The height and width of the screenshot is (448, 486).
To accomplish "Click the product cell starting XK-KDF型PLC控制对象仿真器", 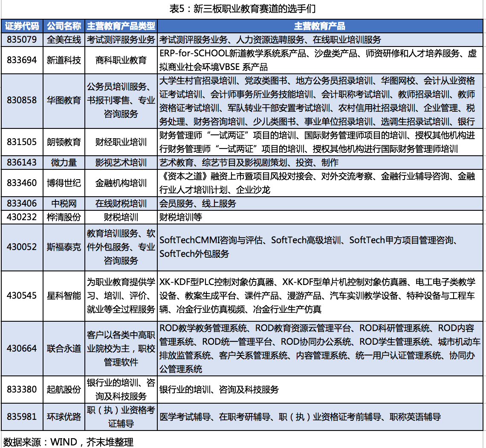I will (x=320, y=296).
